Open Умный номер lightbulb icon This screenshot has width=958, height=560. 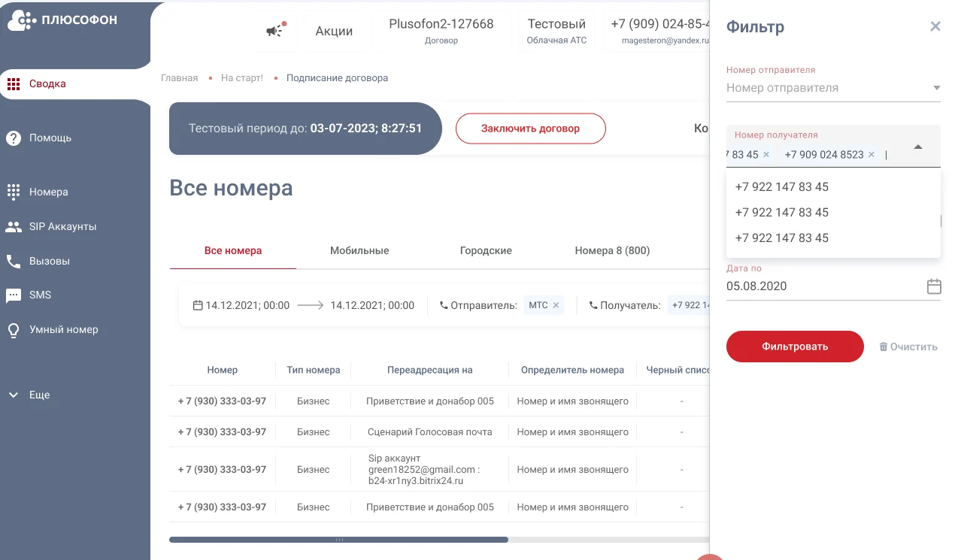(13, 330)
